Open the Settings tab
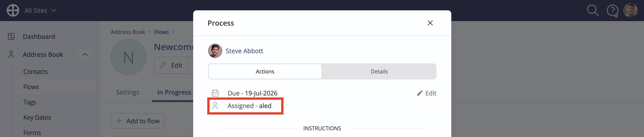 click(x=128, y=92)
